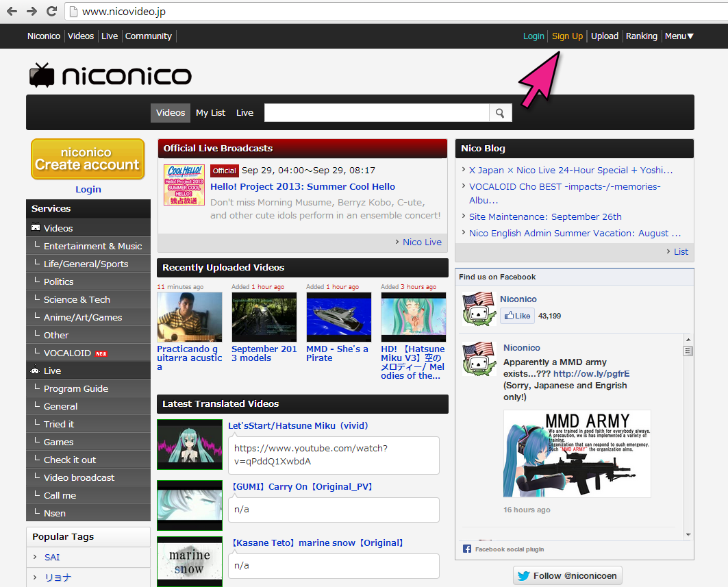The height and width of the screenshot is (587, 728).
Task: Click the browser forward arrow
Action: (x=32, y=11)
